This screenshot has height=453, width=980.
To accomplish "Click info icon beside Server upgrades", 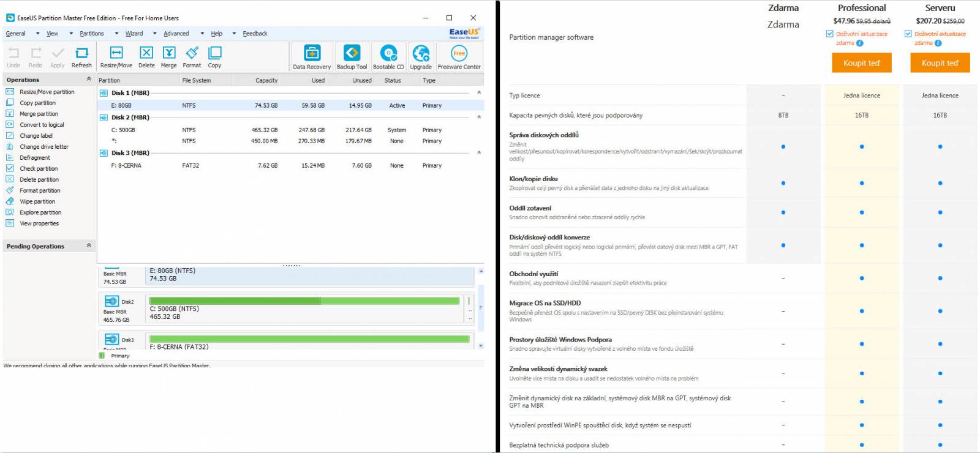I will (938, 43).
